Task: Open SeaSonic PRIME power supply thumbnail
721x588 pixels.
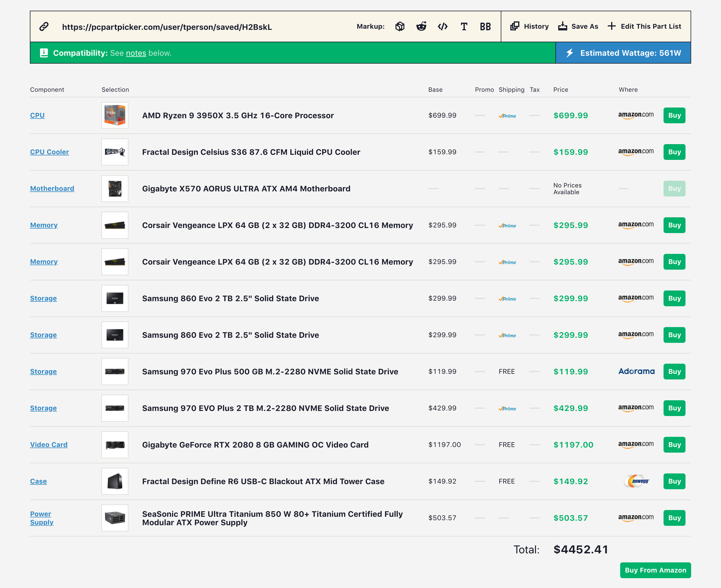Action: [x=115, y=518]
